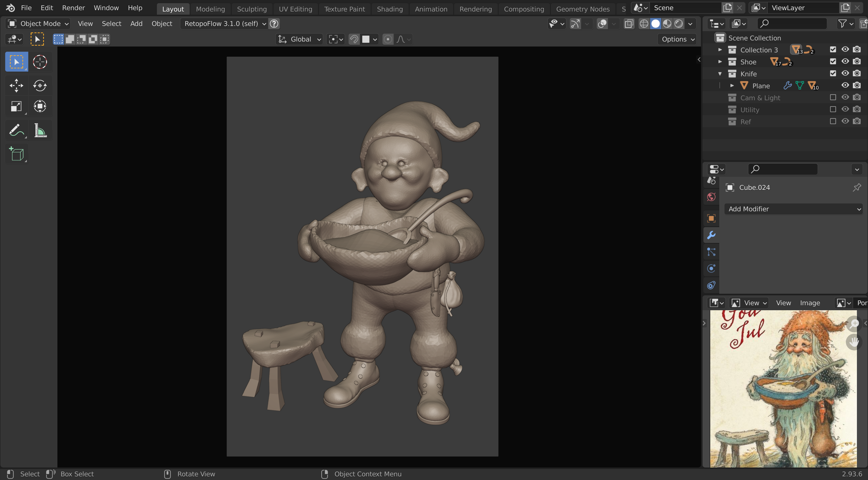Open the Render menu

tap(73, 8)
